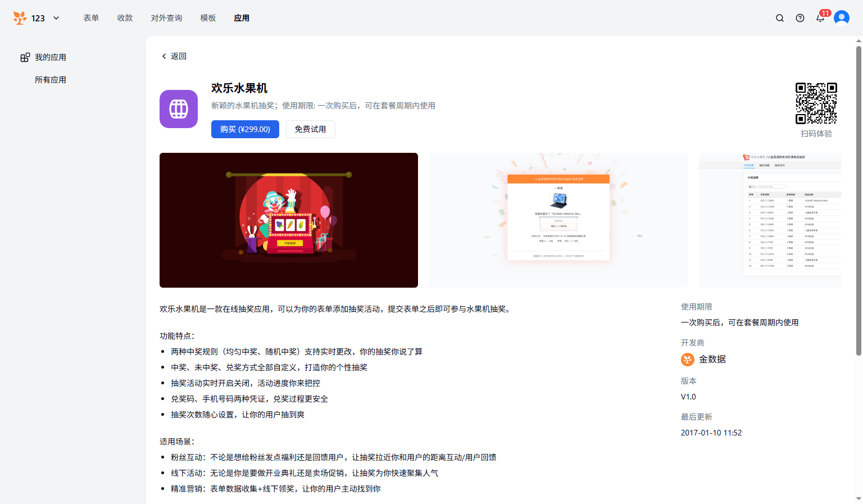The height and width of the screenshot is (504, 863).
Task: Click the search magnifier icon
Action: pos(780,18)
